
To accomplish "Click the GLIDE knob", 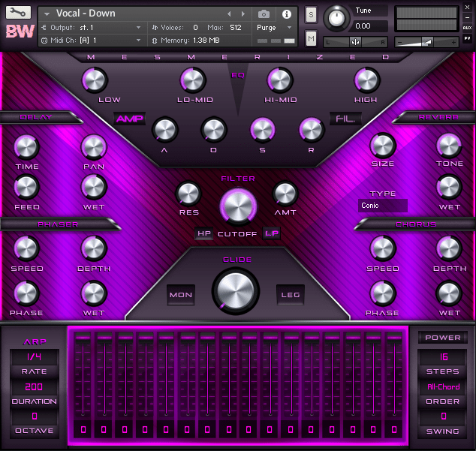I will (x=236, y=290).
